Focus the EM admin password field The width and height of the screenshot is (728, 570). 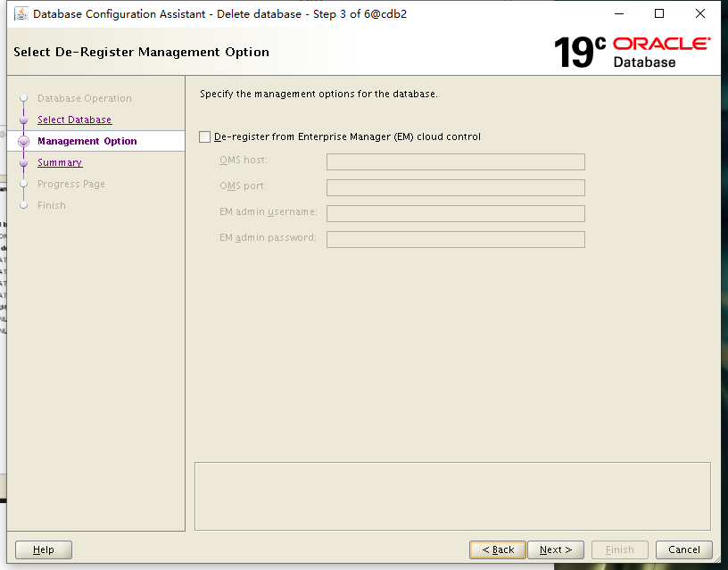pos(456,240)
